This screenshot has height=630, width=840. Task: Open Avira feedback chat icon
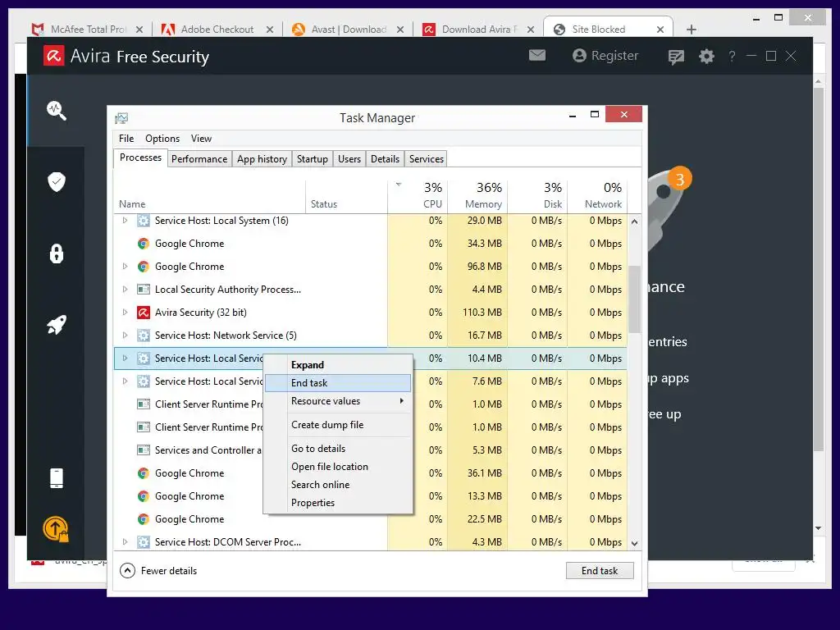coord(676,57)
